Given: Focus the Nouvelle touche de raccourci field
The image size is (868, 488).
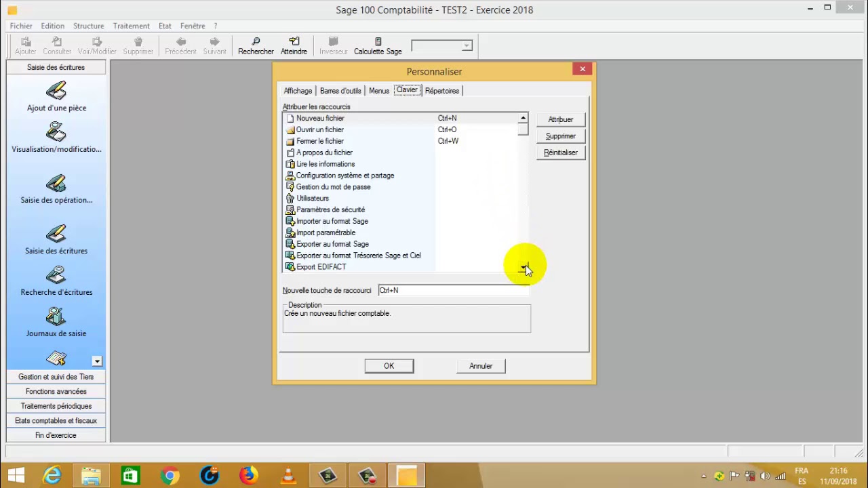Looking at the screenshot, I should 454,290.
